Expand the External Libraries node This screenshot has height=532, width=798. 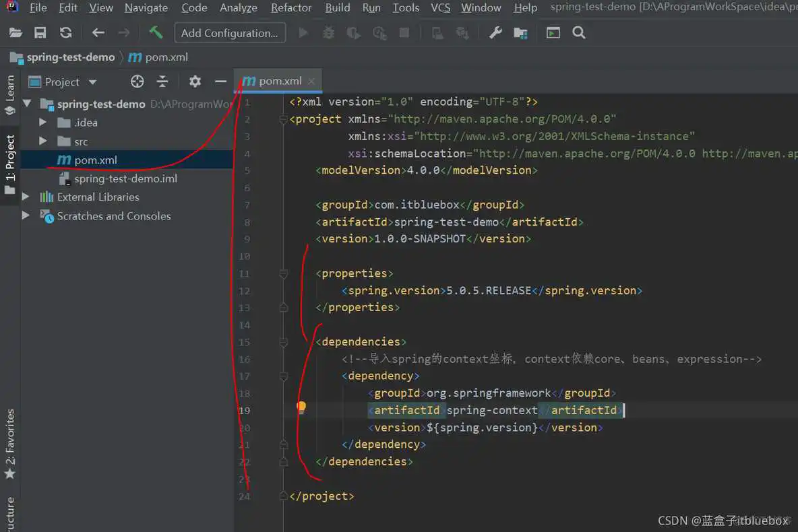[25, 197]
